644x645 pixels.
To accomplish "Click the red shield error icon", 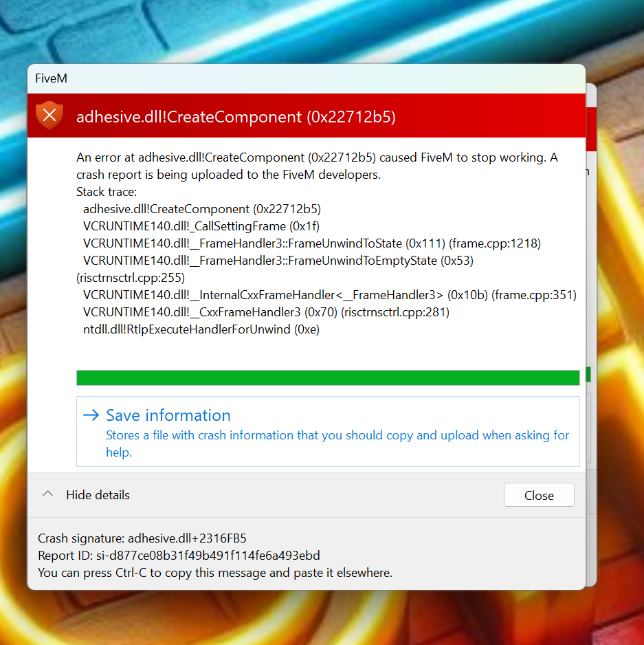I will [49, 116].
